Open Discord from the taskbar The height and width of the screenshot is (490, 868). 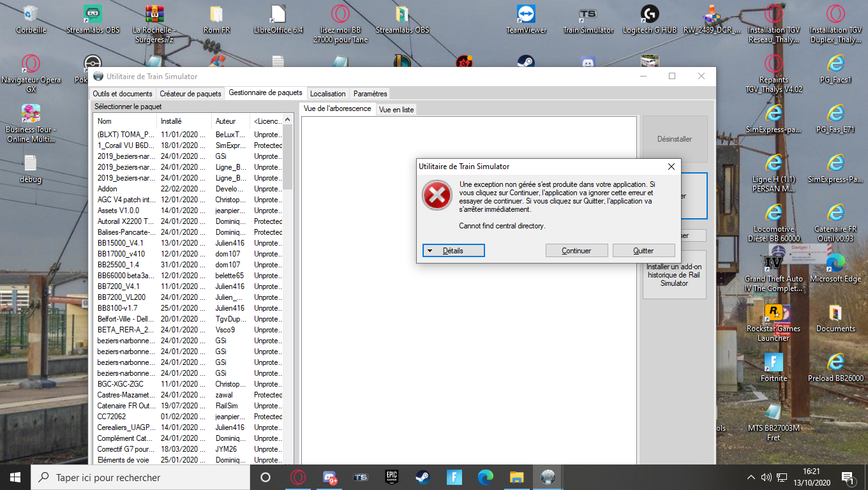[329, 477]
